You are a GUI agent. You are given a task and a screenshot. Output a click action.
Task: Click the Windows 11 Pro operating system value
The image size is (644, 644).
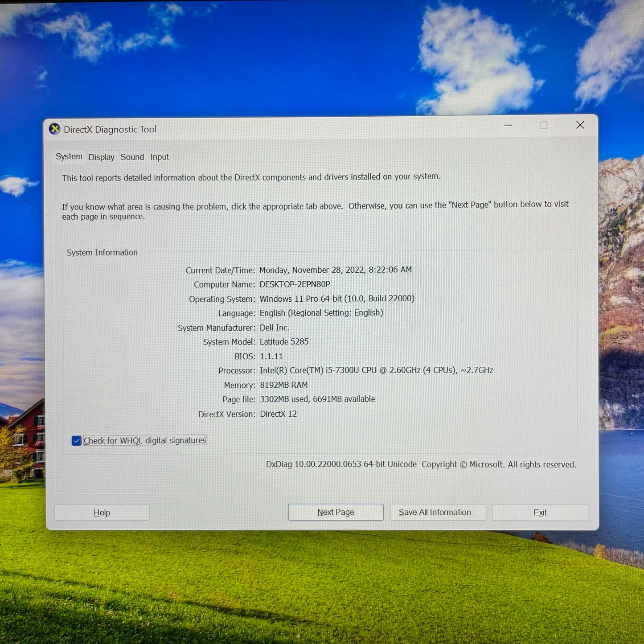(336, 299)
